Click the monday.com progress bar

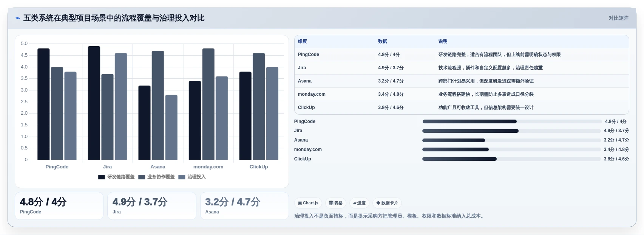click(x=511, y=149)
